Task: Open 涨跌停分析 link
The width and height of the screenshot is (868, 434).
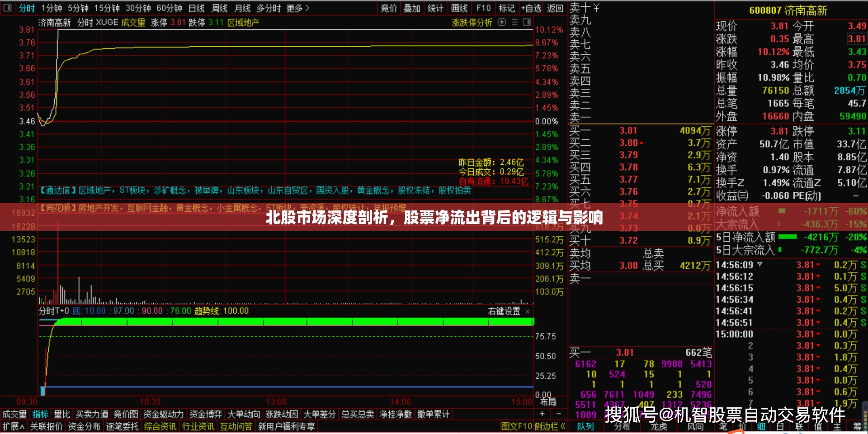Action: 472,23
